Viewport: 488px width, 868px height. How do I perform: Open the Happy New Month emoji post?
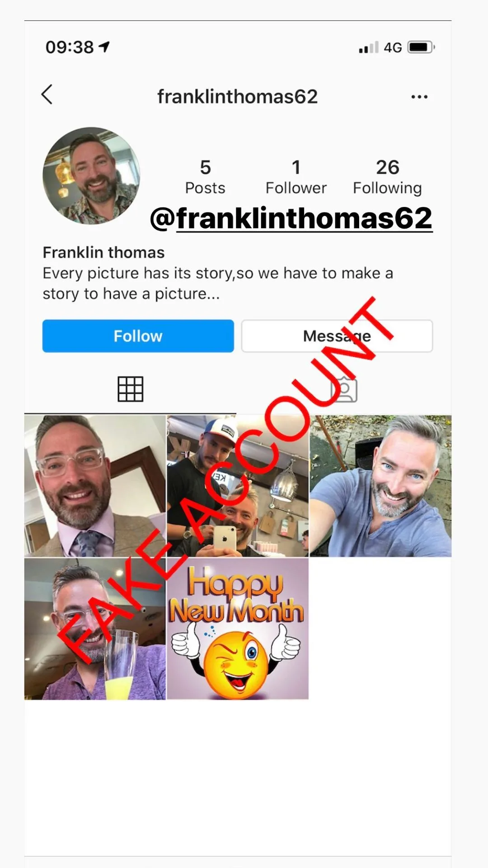coord(238,629)
